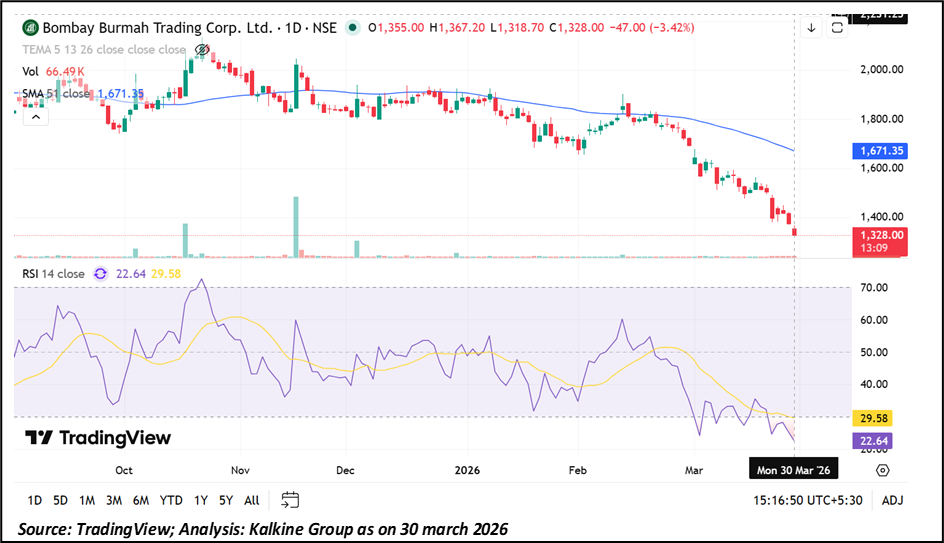Show the hidden TEMA indicator via eye icon
This screenshot has width=944, height=543.
[x=201, y=49]
